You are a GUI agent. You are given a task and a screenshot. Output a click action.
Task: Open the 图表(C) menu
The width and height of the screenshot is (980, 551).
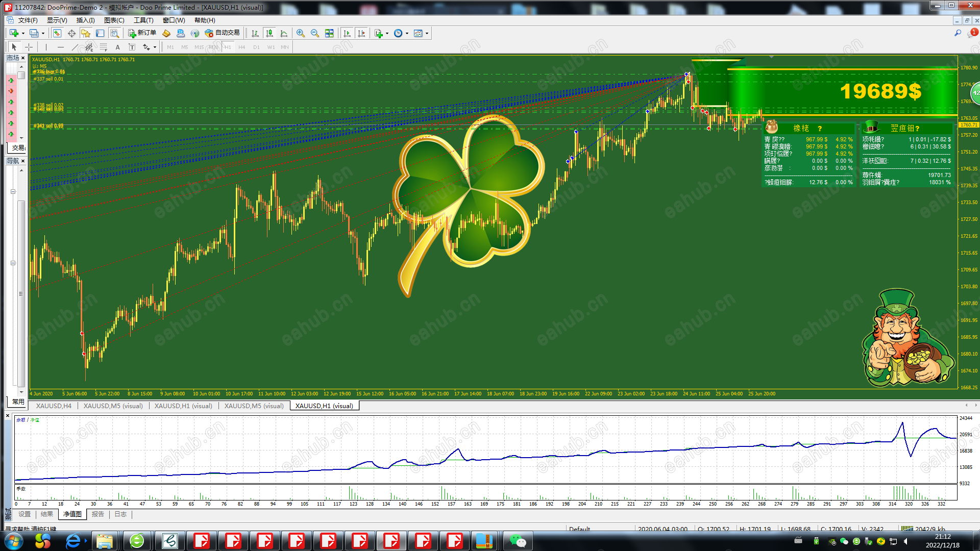point(114,20)
